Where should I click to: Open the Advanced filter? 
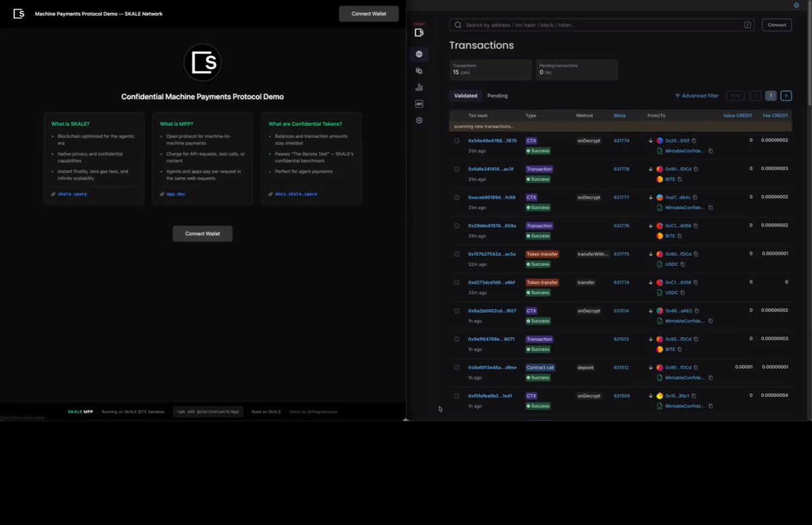pyautogui.click(x=697, y=96)
